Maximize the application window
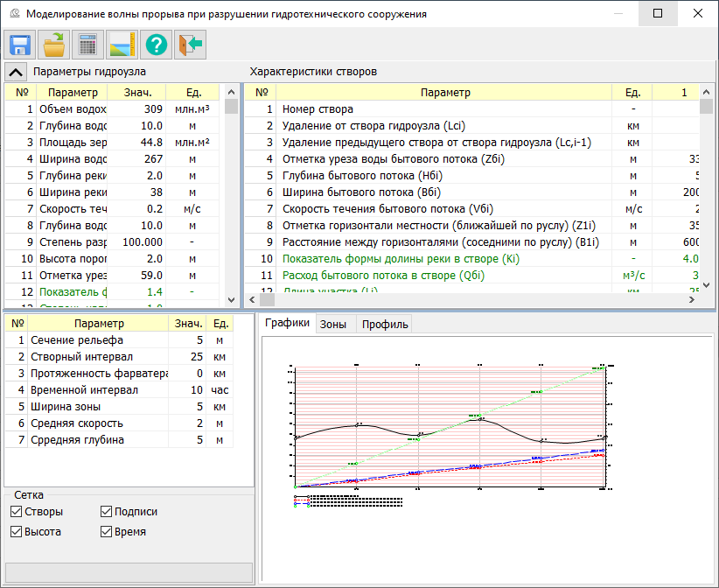Image resolution: width=719 pixels, height=588 pixels. click(658, 14)
